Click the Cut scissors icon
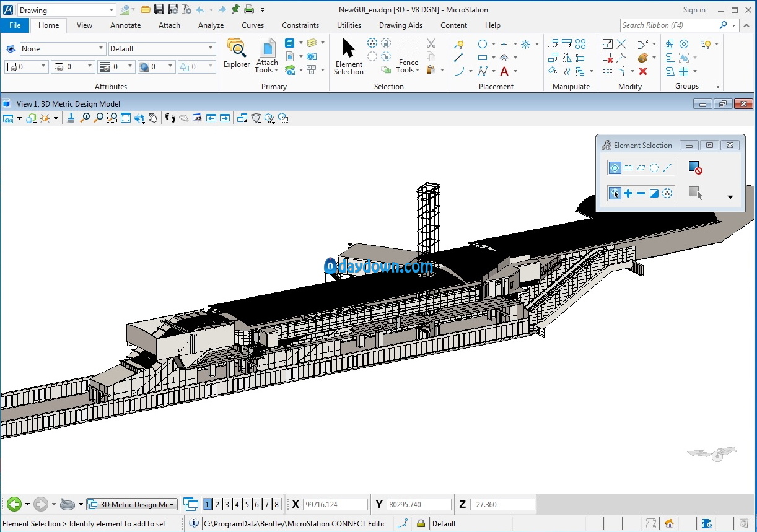This screenshot has width=757, height=532. [x=431, y=43]
